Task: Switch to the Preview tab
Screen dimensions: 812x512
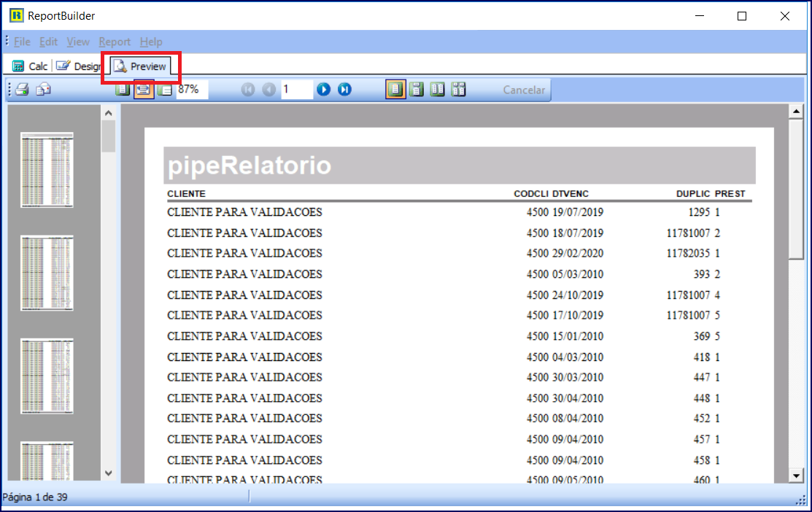Action: (x=141, y=66)
